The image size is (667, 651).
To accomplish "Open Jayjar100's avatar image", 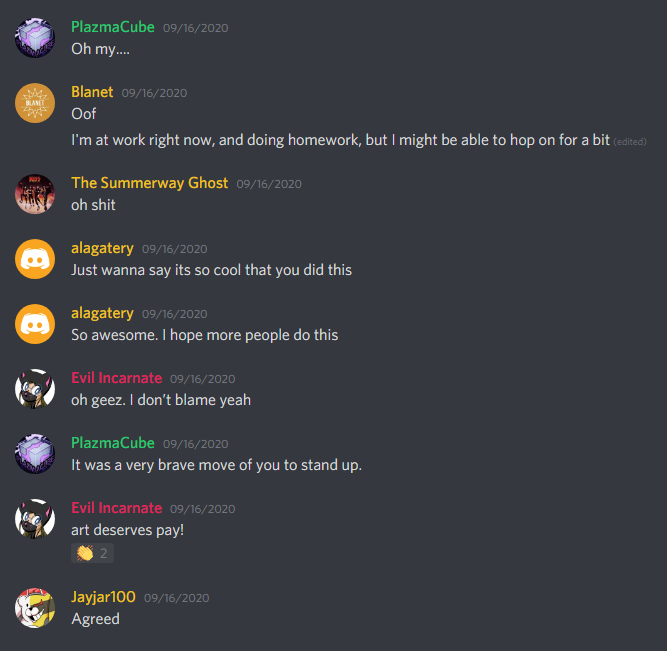I will [35, 608].
